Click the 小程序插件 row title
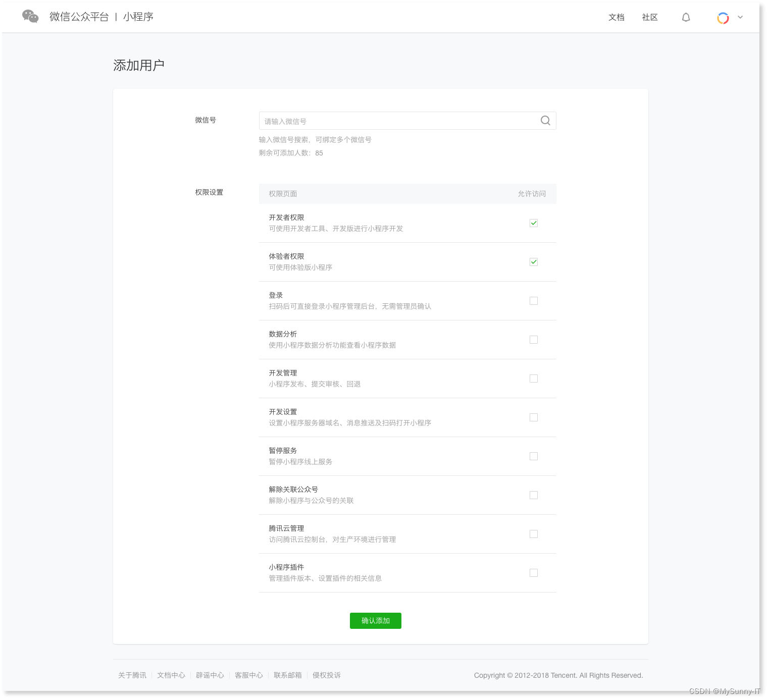The image size is (768, 700). (286, 567)
